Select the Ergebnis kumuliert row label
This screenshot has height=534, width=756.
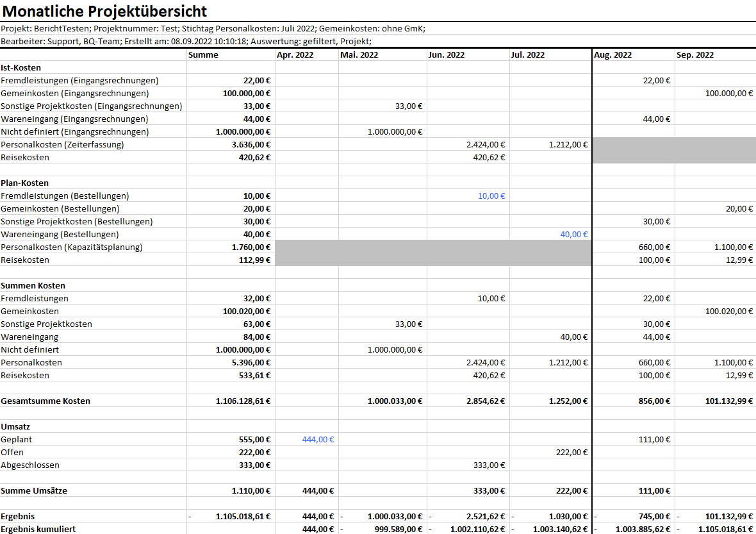click(38, 529)
